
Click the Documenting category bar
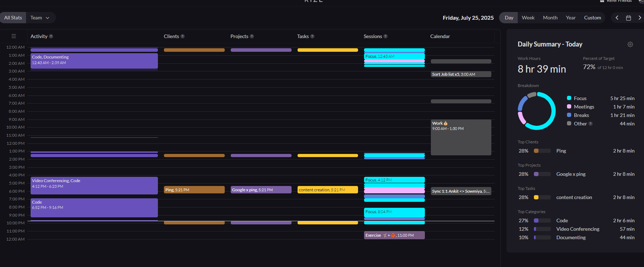click(x=543, y=237)
